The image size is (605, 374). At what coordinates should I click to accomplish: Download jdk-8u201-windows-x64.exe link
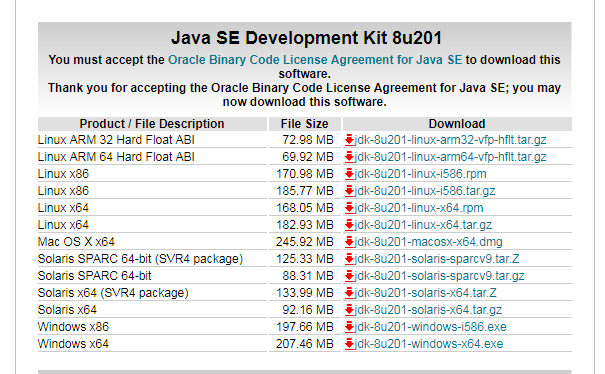coord(429,344)
